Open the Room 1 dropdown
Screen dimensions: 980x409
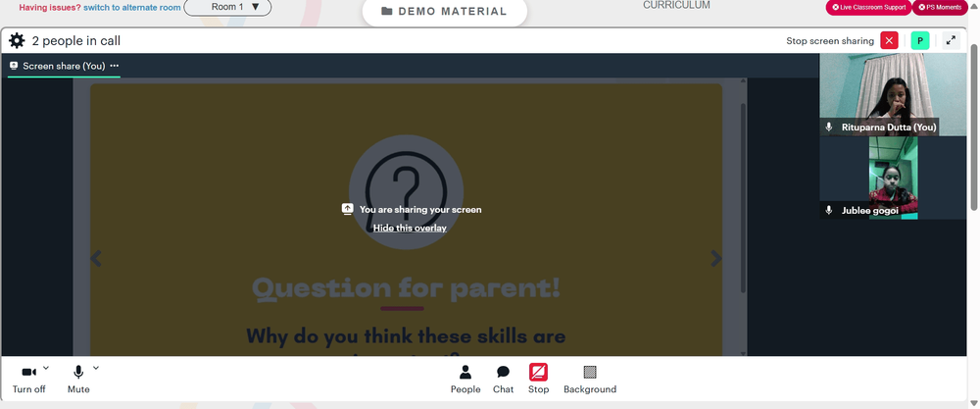click(x=227, y=8)
